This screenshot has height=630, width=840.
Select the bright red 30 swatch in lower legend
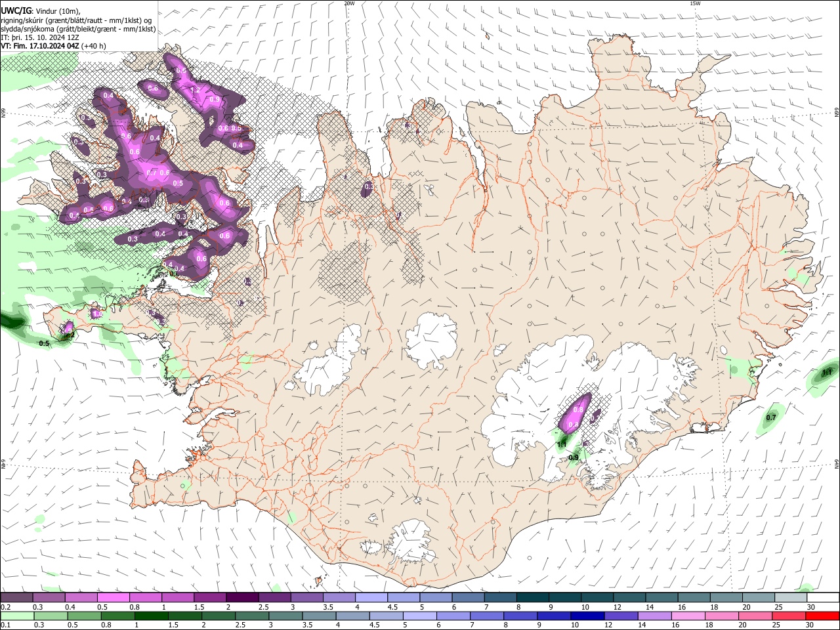tap(822, 616)
